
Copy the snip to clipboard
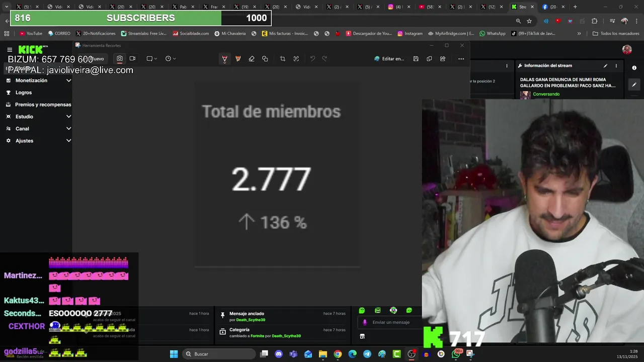429,59
